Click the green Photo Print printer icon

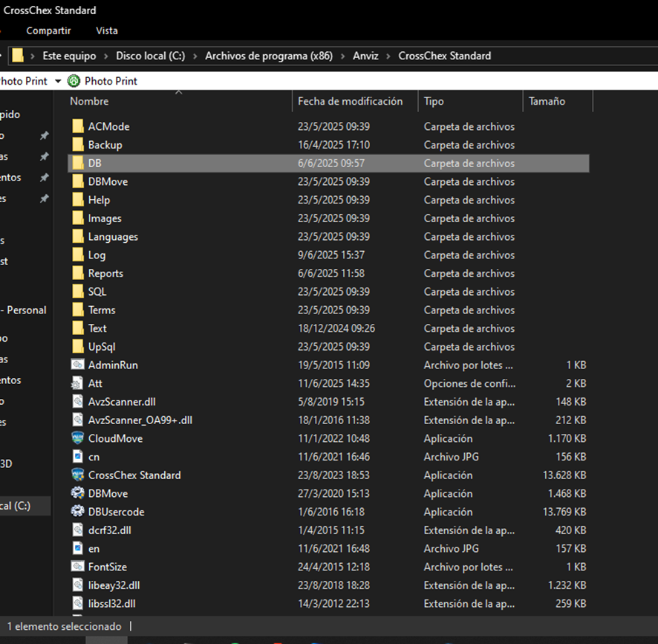point(74,81)
